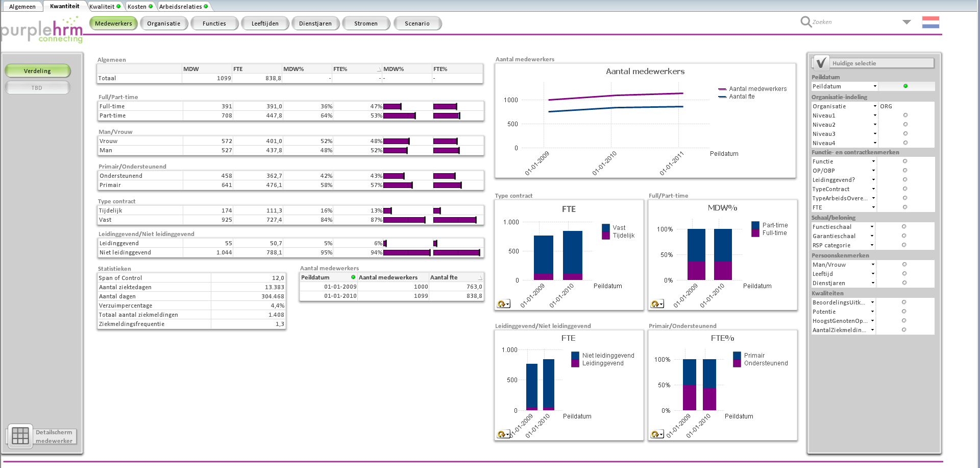This screenshot has height=468, width=980.
Task: Click the cycle icon in Type contract chart
Action: pos(502,304)
